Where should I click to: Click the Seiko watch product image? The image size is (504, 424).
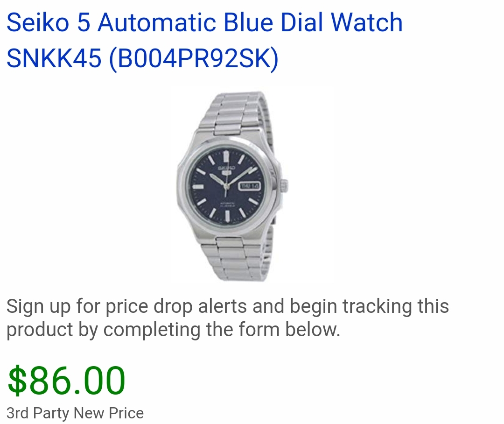pos(232,187)
